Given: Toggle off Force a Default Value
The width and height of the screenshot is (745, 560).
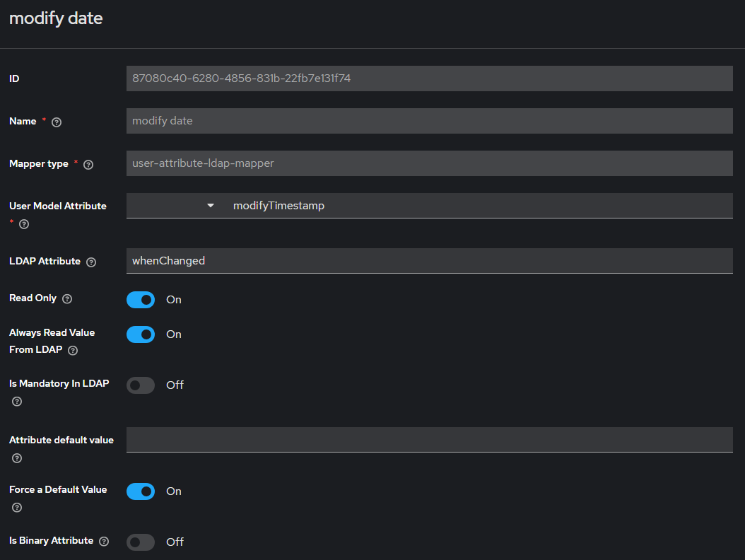Looking at the screenshot, I should (x=141, y=491).
